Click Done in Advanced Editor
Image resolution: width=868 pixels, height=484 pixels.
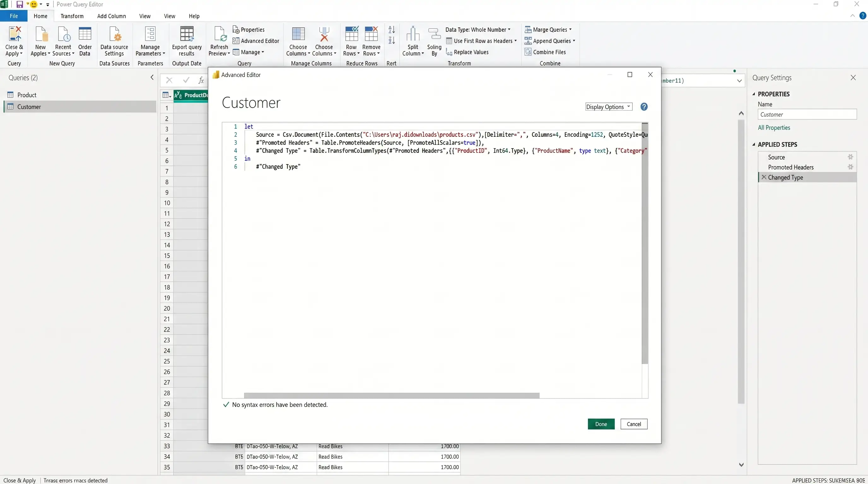coord(601,424)
